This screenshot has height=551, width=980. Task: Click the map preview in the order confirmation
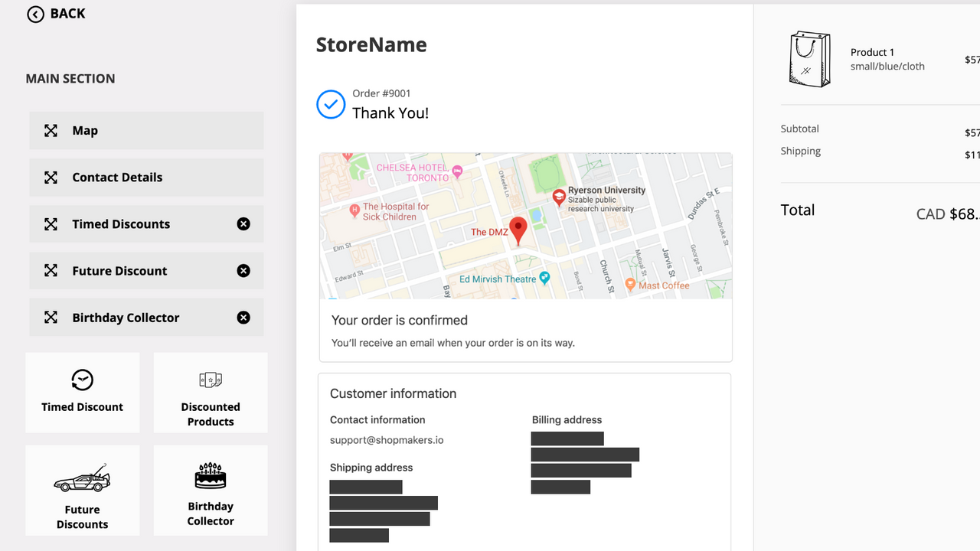click(525, 226)
